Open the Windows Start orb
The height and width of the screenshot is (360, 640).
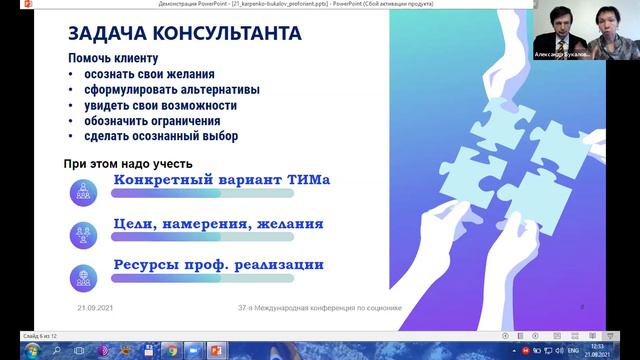pos(32,351)
